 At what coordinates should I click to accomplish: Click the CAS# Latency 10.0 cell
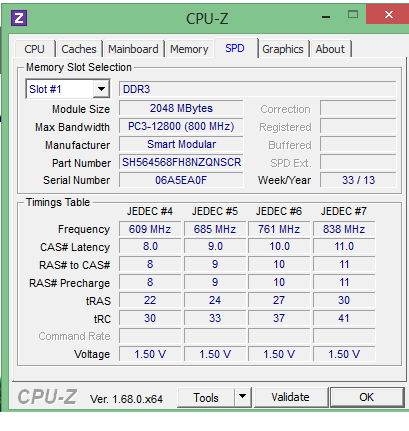click(x=279, y=246)
